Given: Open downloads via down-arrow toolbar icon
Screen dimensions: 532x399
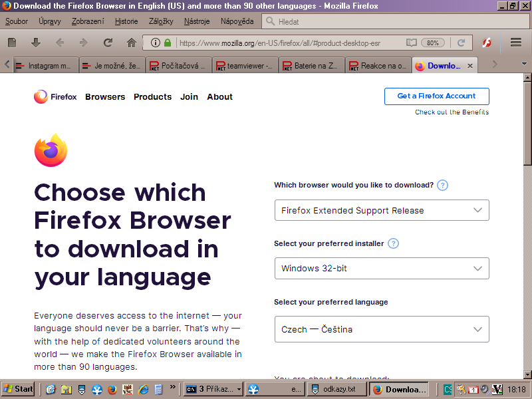Looking at the screenshot, I should pyautogui.click(x=36, y=43).
